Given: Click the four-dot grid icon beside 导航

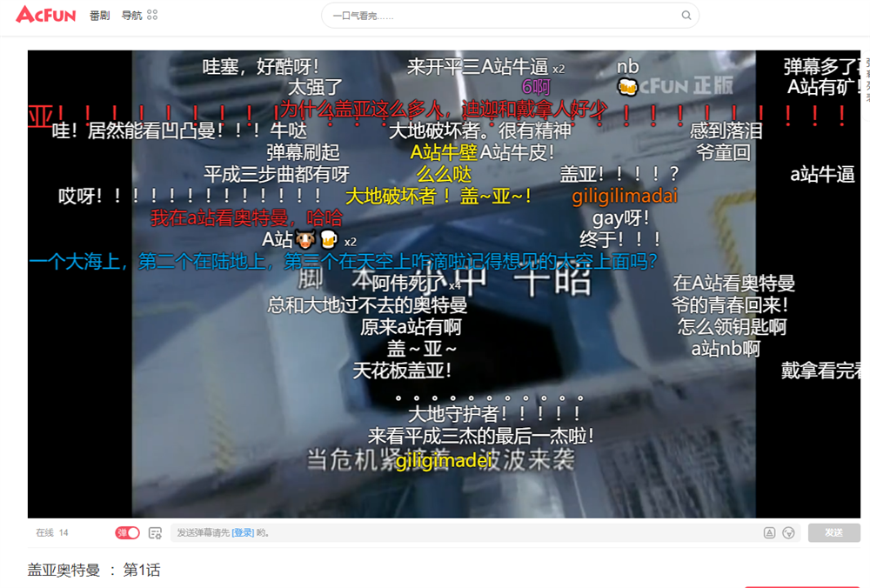Looking at the screenshot, I should pos(152,15).
